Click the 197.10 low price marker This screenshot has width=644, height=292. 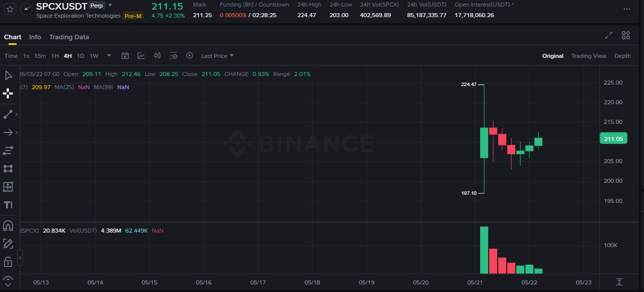point(469,193)
